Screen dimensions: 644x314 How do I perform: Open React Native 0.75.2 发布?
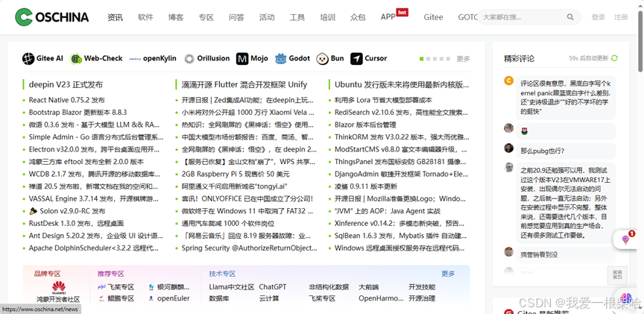pos(67,100)
